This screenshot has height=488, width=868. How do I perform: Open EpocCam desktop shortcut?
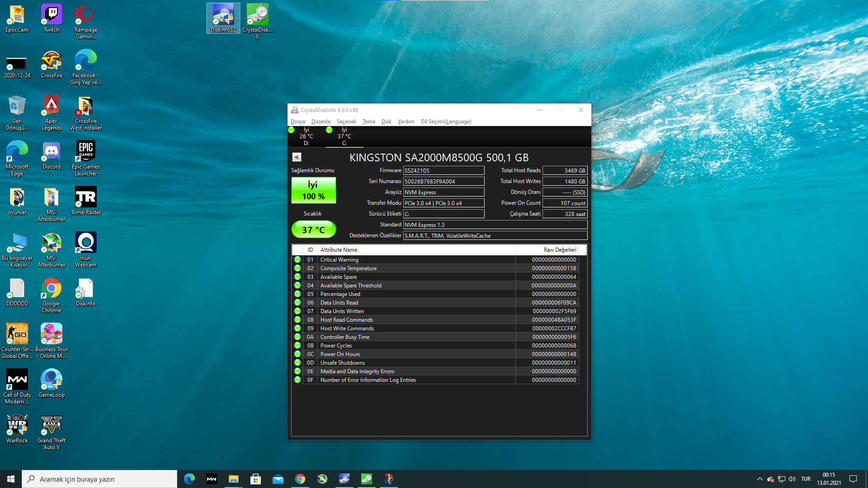(17, 19)
